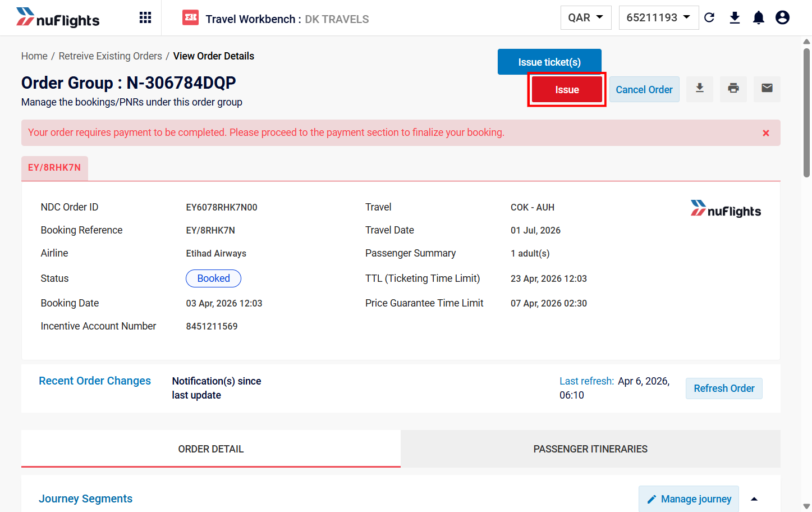Click the red Issue button
The width and height of the screenshot is (812, 512).
point(567,90)
